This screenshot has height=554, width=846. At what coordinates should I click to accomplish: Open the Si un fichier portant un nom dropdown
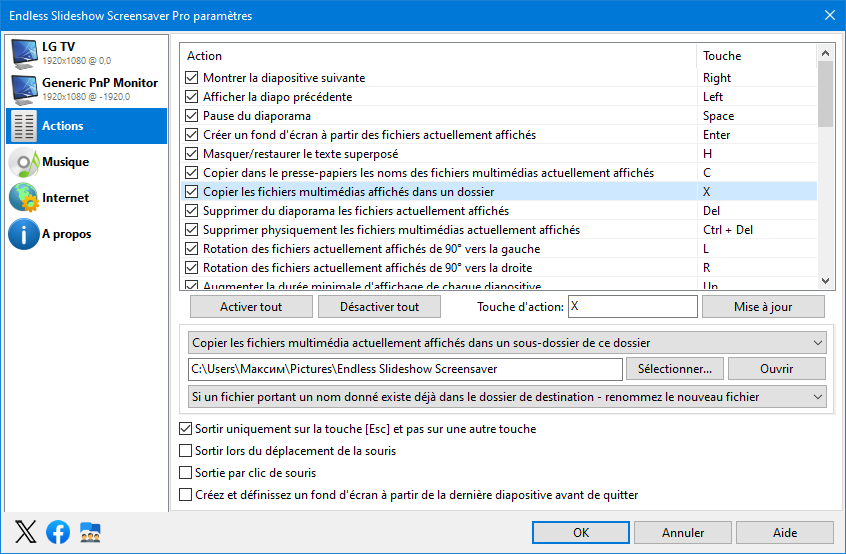[507, 396]
